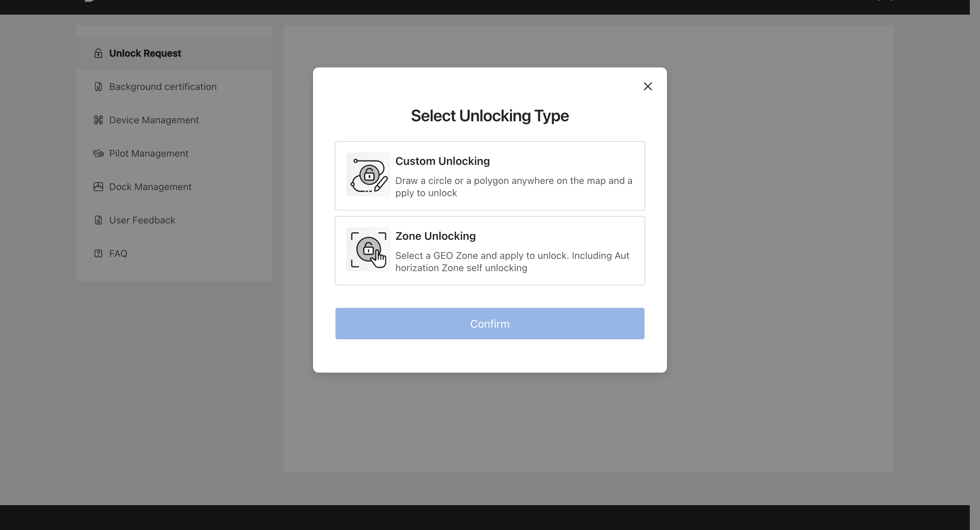Close the Select Unlocking Type dialog
The width and height of the screenshot is (980, 530).
[647, 85]
